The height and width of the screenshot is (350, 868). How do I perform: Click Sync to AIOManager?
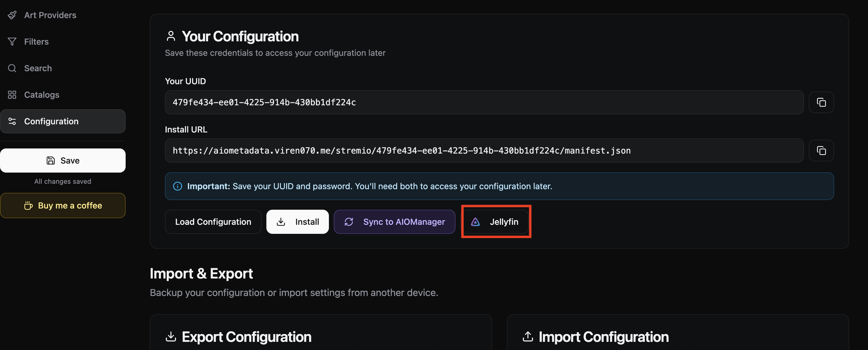[x=394, y=222]
